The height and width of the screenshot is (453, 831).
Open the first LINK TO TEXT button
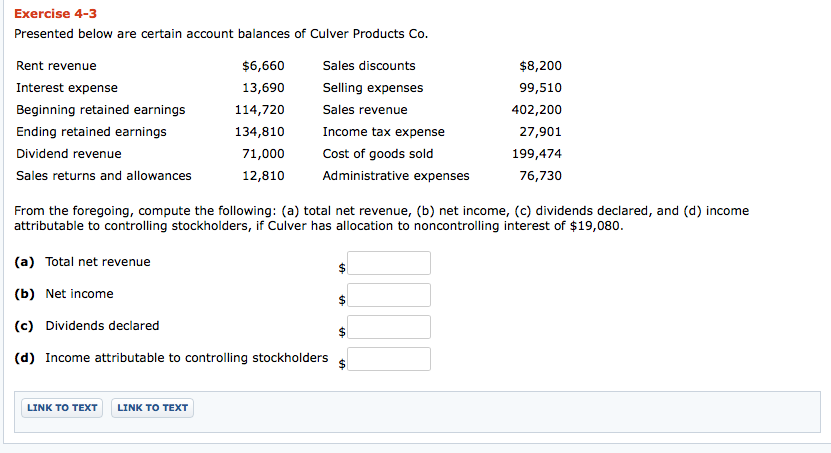(x=62, y=408)
